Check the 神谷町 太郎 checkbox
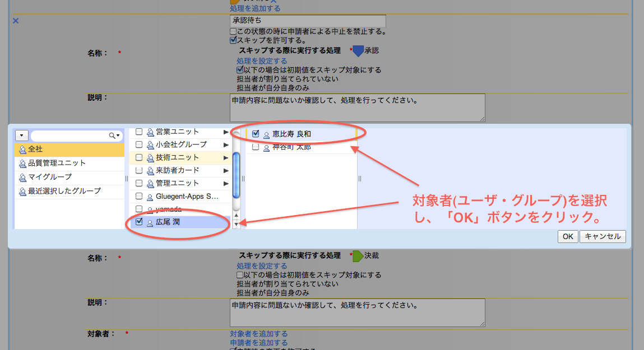This screenshot has height=350, width=644. [x=256, y=147]
